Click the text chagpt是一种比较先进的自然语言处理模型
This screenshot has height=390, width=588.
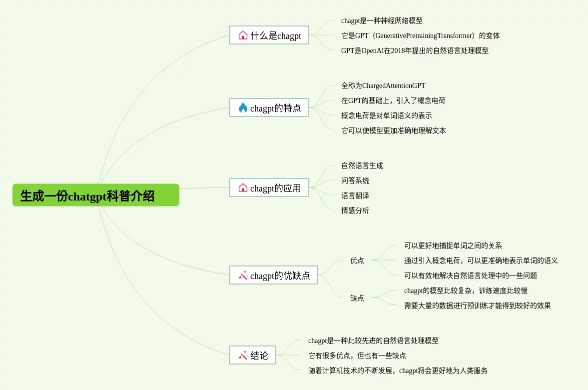point(373,340)
